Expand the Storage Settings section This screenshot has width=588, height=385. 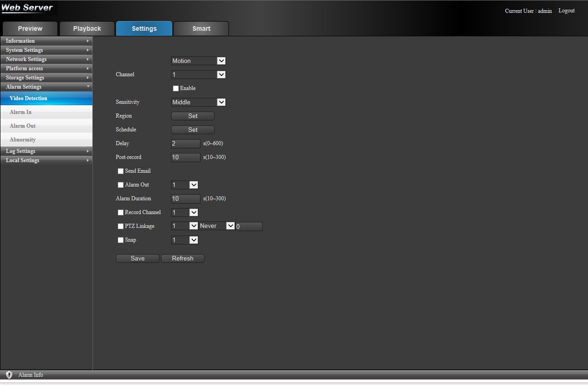46,78
